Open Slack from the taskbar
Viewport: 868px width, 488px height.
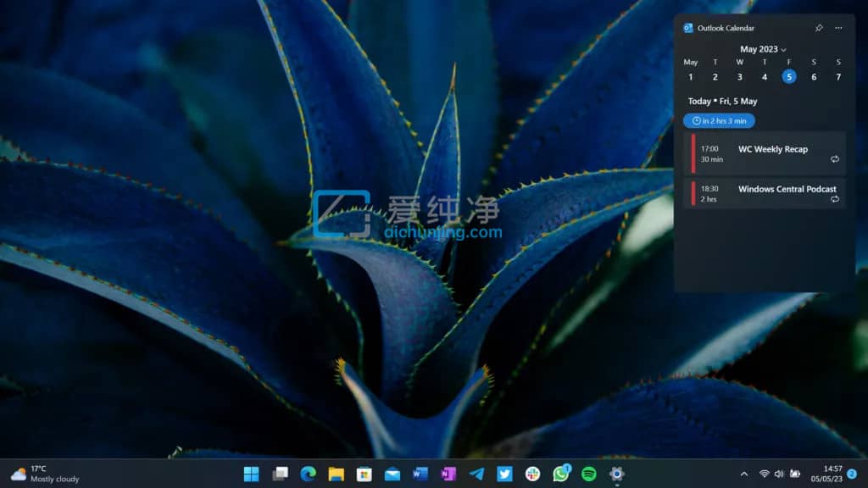534,475
